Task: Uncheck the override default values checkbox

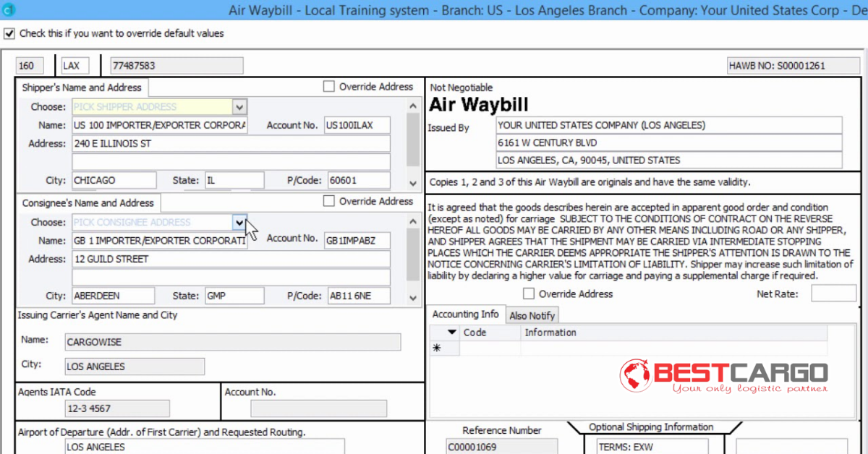Action: [x=9, y=33]
